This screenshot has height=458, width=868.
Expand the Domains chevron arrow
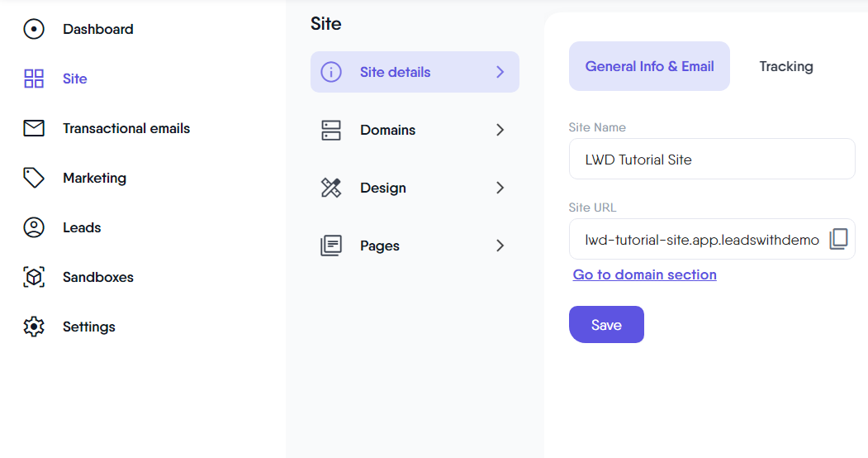coord(500,130)
